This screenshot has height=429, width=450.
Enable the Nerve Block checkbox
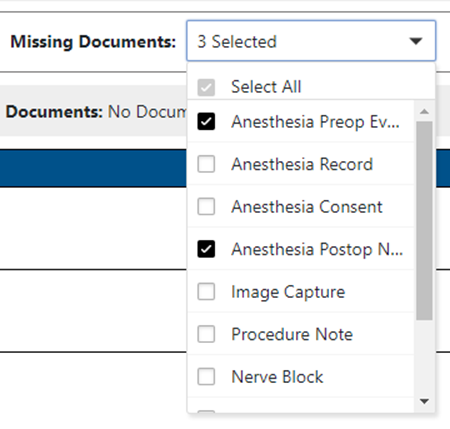[206, 377]
